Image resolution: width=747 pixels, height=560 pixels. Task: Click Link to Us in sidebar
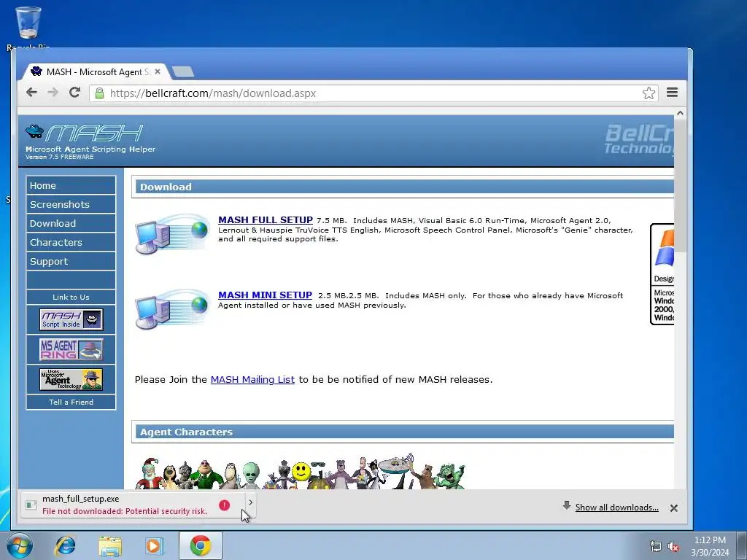(x=71, y=297)
